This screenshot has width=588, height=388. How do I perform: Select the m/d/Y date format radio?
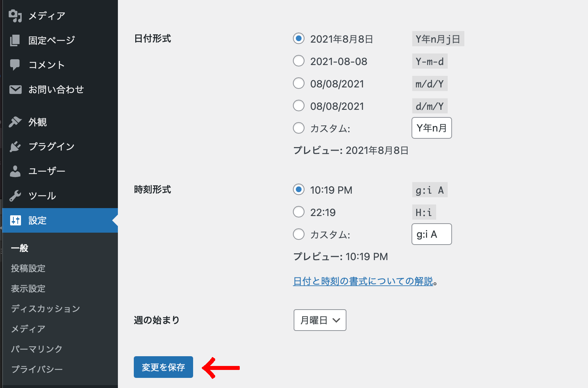(299, 83)
